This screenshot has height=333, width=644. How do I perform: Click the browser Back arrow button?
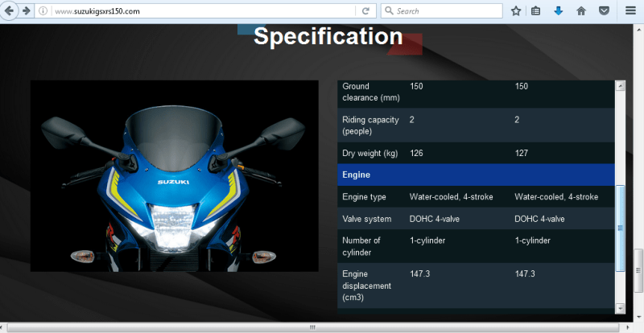tap(10, 11)
